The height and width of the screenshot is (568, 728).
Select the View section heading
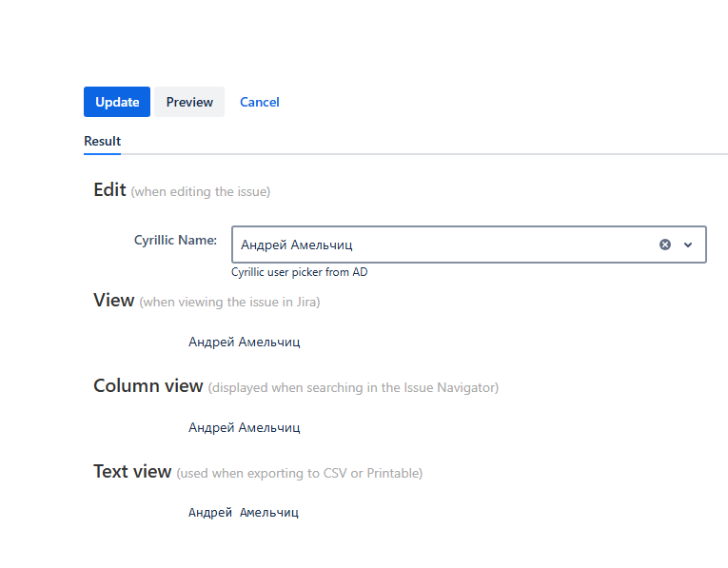(113, 301)
